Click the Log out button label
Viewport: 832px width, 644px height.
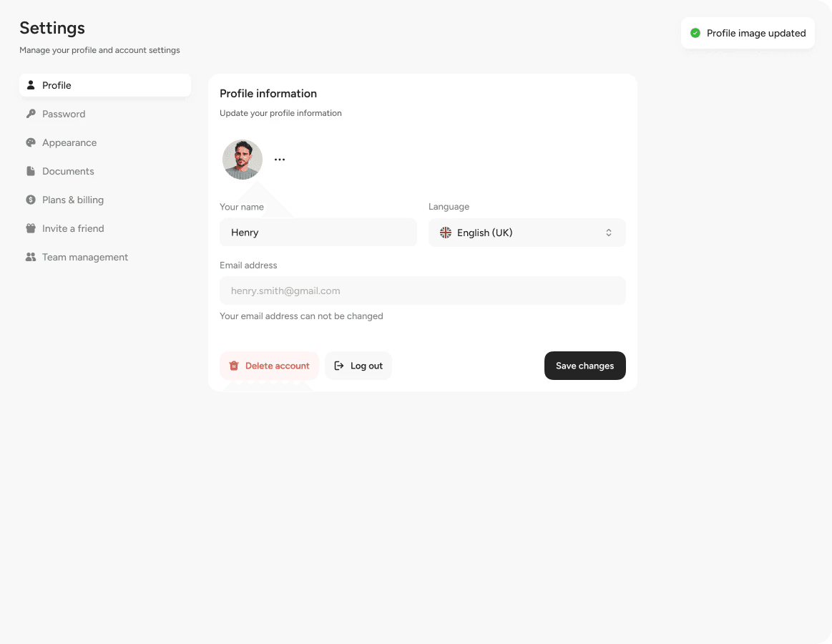click(x=367, y=366)
